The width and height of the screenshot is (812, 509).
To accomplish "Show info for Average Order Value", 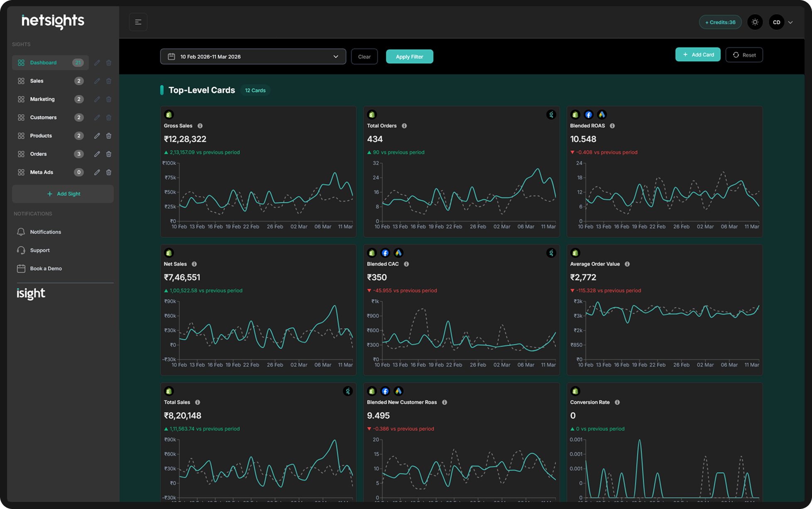I will point(627,264).
